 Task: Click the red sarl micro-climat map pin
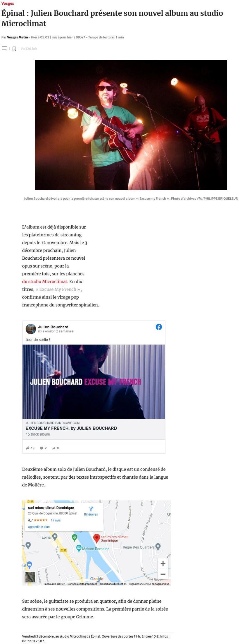[96, 539]
